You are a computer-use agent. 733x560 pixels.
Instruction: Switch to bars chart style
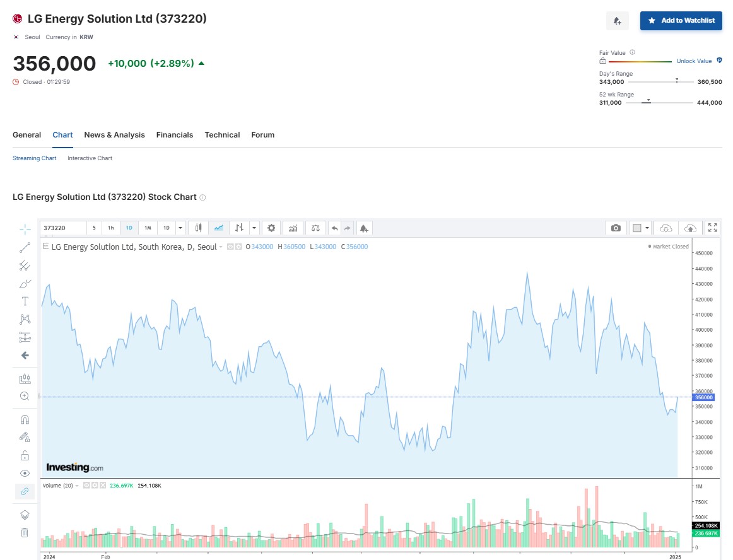coord(239,228)
